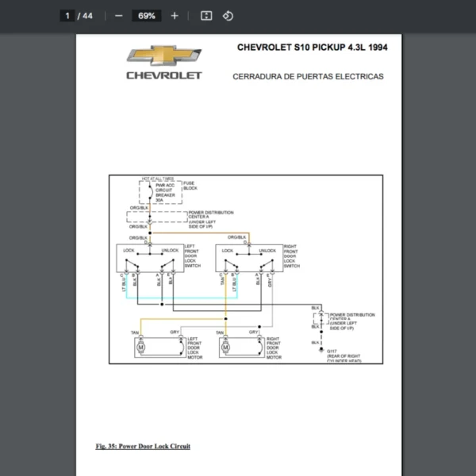The width and height of the screenshot is (476, 476).
Task: Select the current page number field
Action: coord(67,16)
